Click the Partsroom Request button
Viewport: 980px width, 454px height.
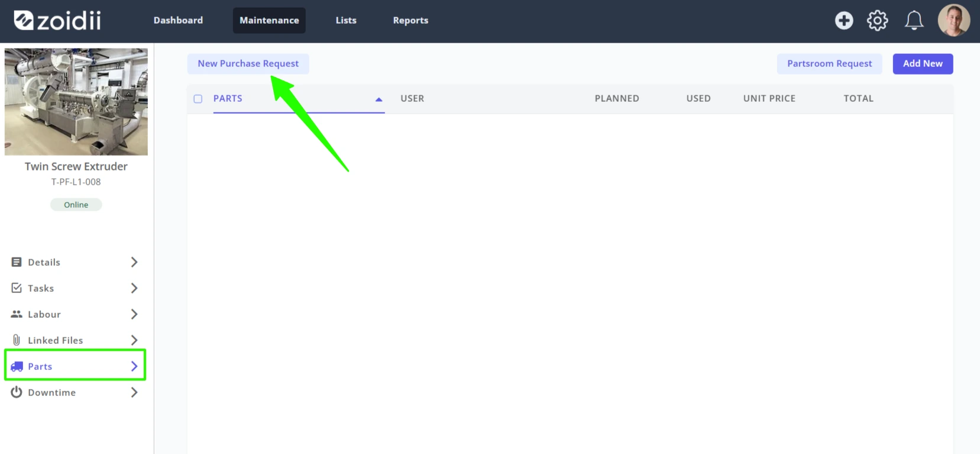(829, 64)
